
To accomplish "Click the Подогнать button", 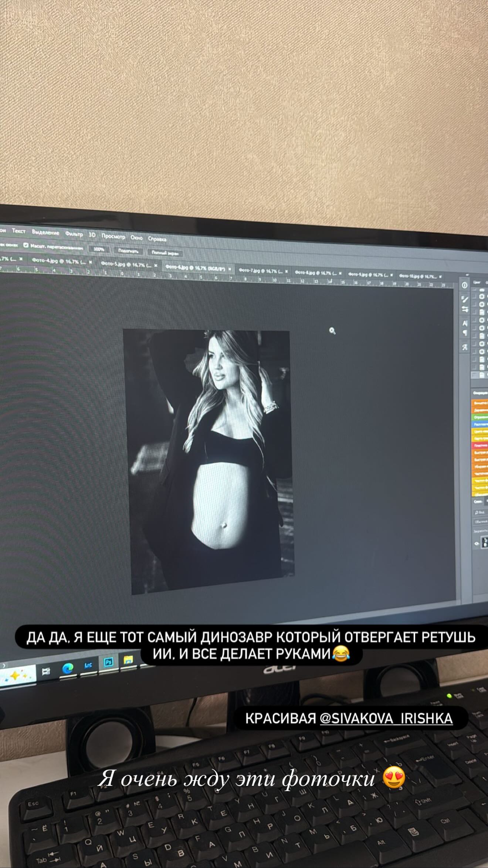I will 128,251.
